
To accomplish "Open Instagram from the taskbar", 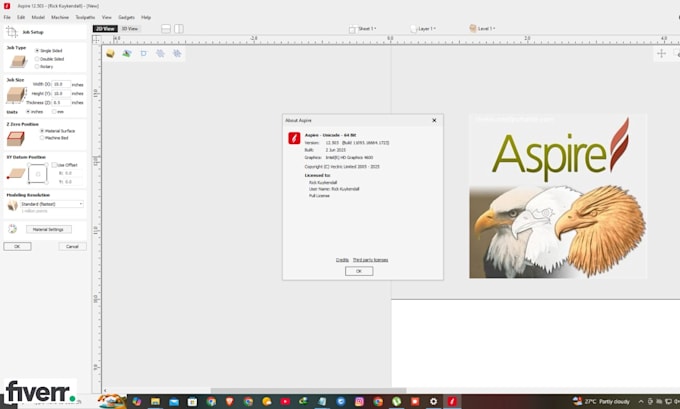I will [x=359, y=402].
